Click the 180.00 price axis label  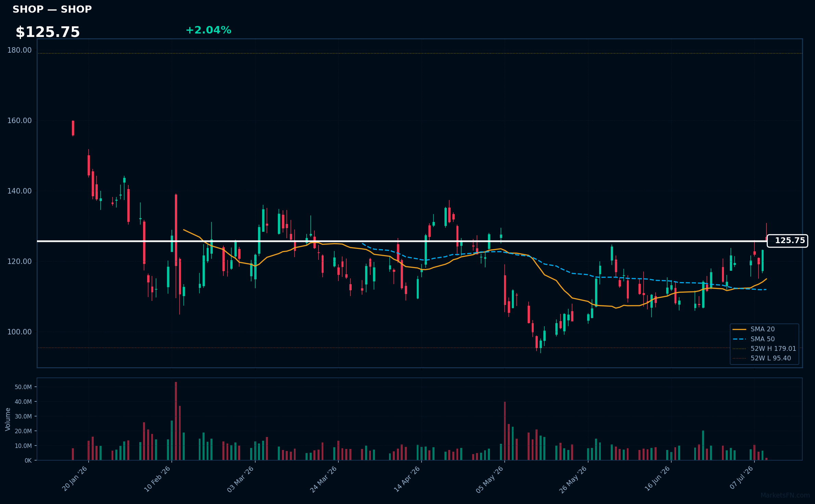click(20, 50)
